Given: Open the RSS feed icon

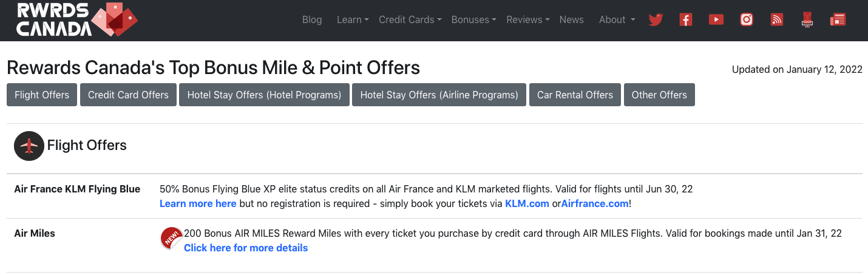Looking at the screenshot, I should click(777, 19).
